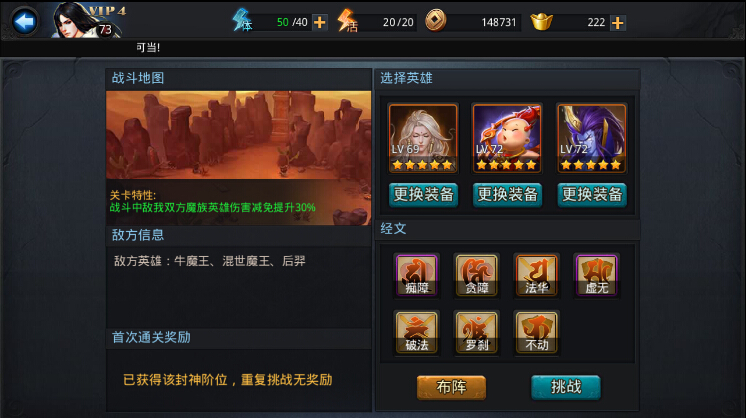The image size is (746, 418).
Task: View the battle map preview image
Action: (238, 135)
